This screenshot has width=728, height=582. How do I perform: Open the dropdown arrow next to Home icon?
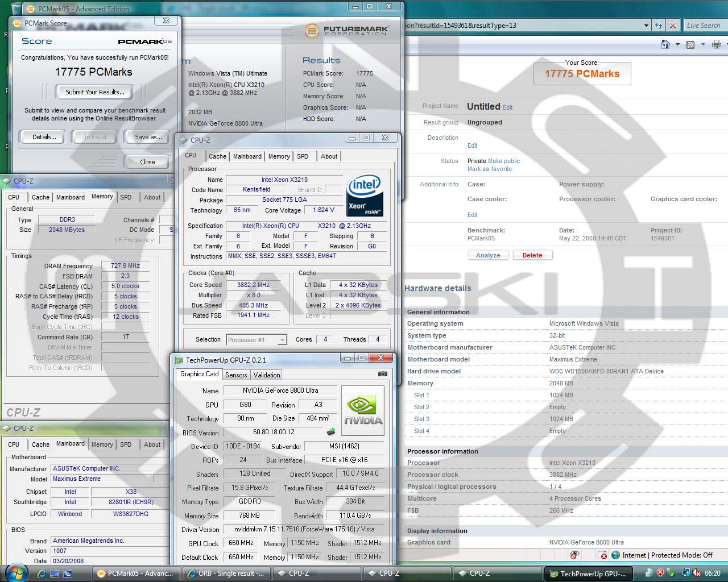pyautogui.click(x=677, y=44)
